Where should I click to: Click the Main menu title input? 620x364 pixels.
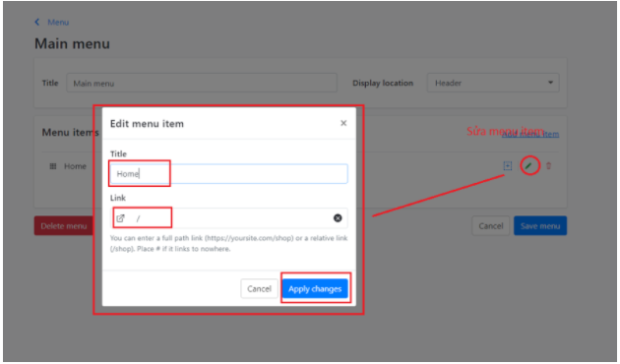202,83
